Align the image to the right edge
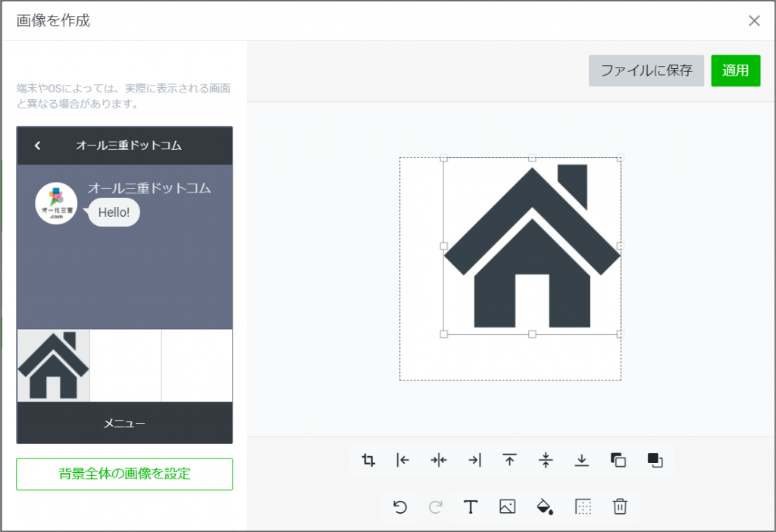 click(x=474, y=460)
